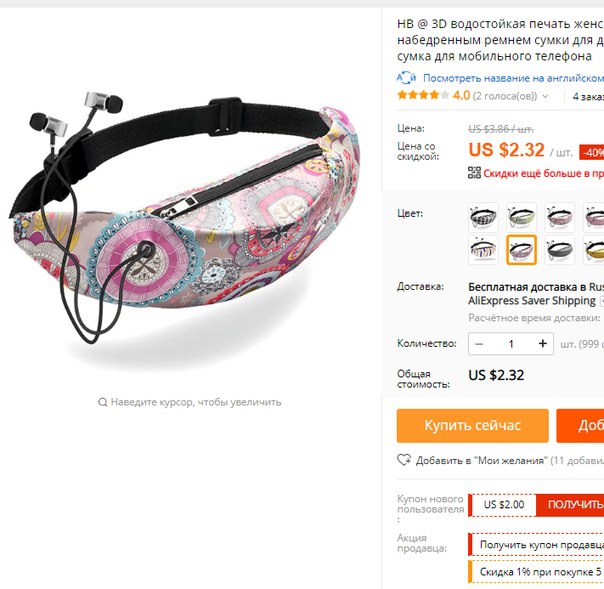
Task: Click the QR code icon next to discounts text
Action: [474, 173]
